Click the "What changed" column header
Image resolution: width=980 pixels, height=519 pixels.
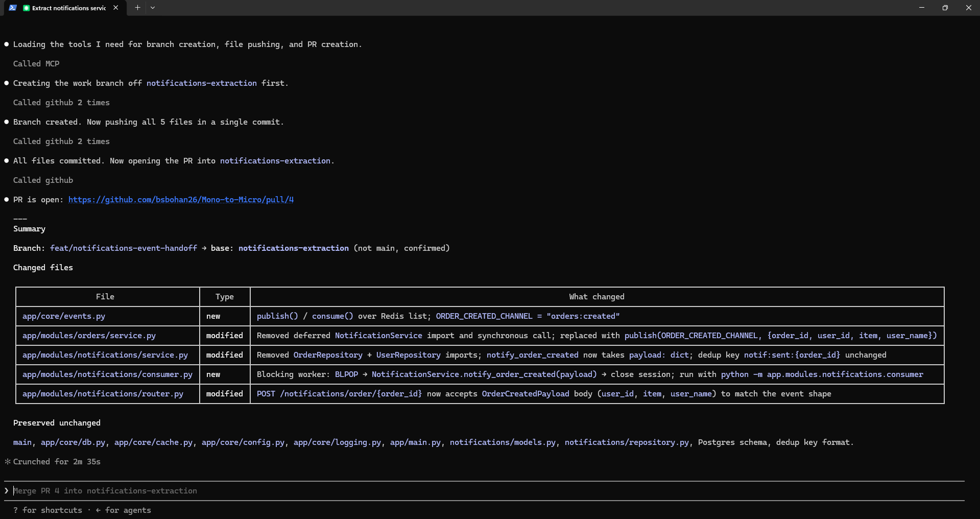tap(597, 297)
